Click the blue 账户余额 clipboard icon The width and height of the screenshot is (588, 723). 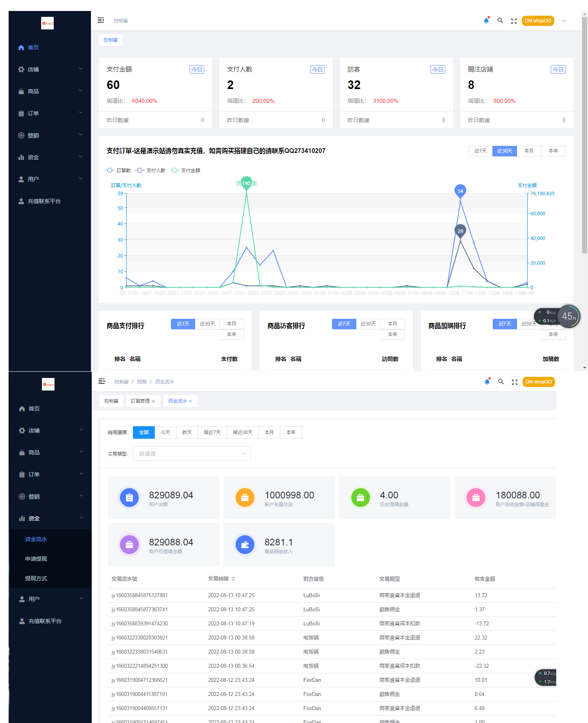coord(129,498)
